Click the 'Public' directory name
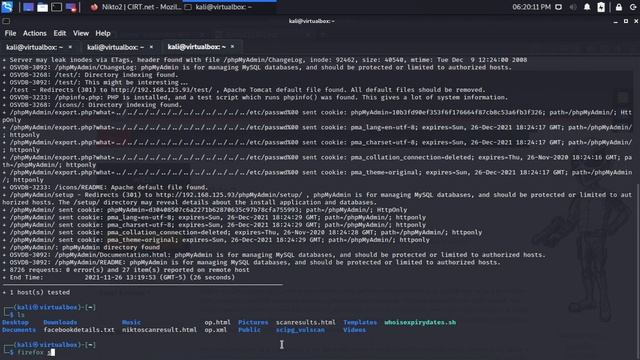This screenshot has height=360, width=640. coord(249,330)
